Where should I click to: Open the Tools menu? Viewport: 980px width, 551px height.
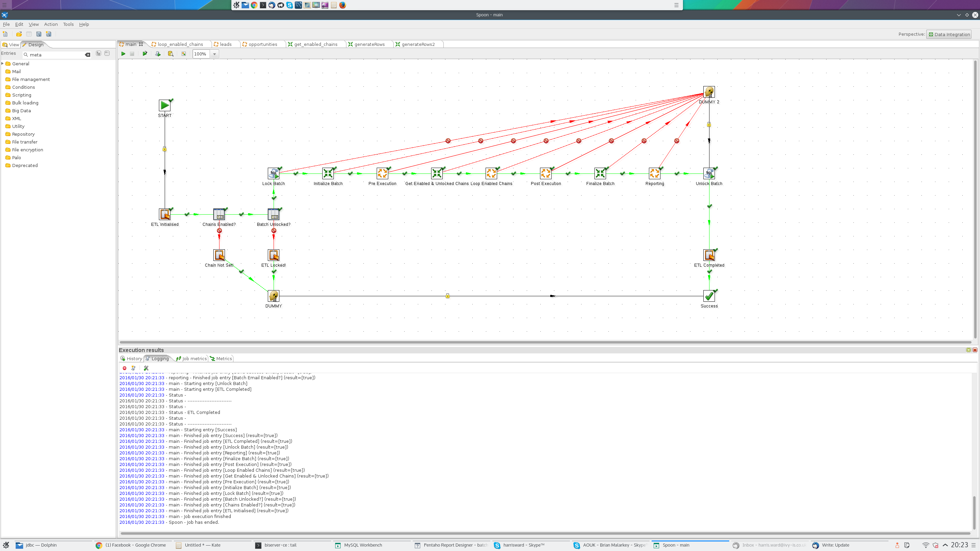[x=68, y=24]
